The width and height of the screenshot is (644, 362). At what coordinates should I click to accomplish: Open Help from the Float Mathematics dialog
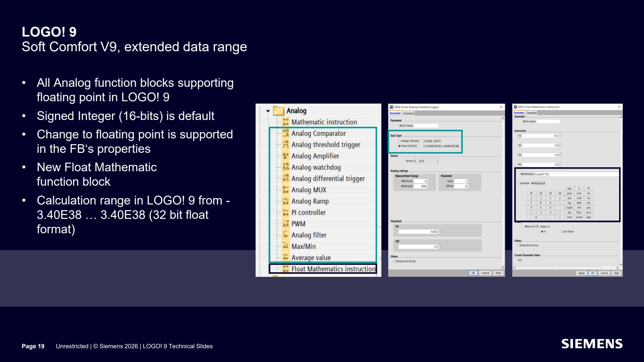pos(616,273)
